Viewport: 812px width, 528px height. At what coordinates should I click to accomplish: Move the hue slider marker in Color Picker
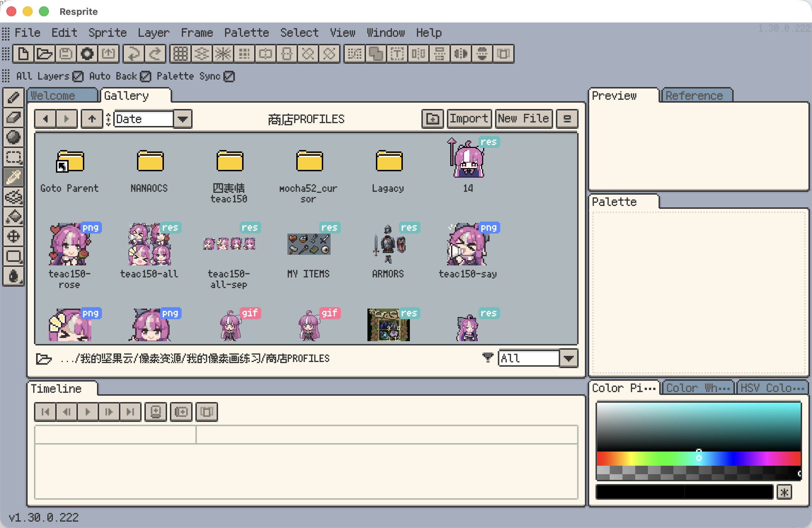(x=698, y=458)
